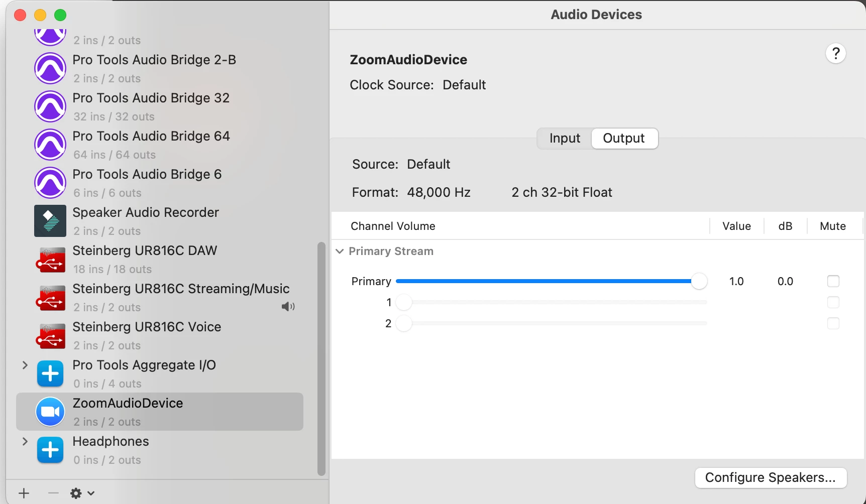Open Configure Speakers dialog
The image size is (866, 504).
pos(771,477)
